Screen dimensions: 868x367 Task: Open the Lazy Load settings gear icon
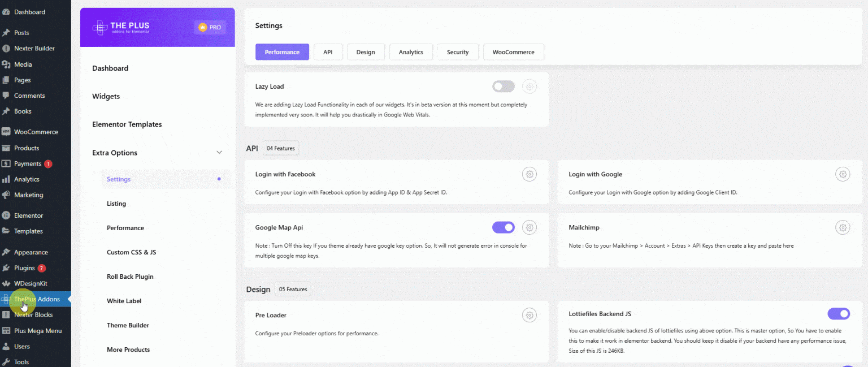[x=530, y=86]
